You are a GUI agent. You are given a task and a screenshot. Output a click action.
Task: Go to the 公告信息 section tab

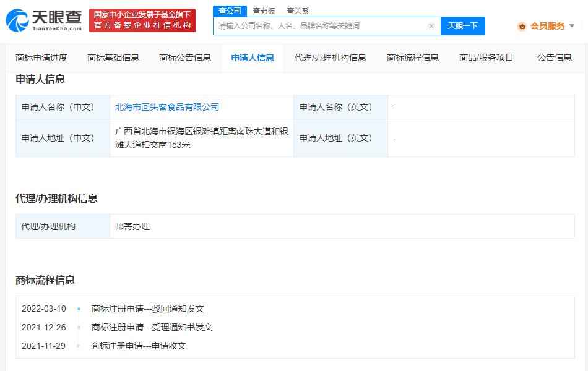(x=554, y=58)
